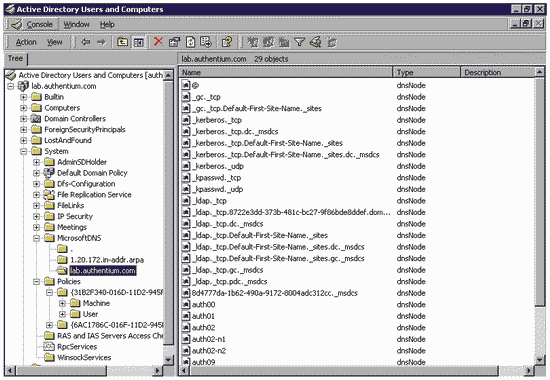Select the FileLinks node
Viewport: 550px width, 380px height.
click(71, 205)
